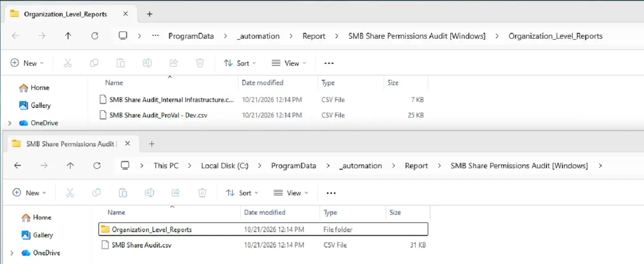Open Gallery in bottom window sidebar
This screenshot has width=644, height=264.
[x=37, y=235]
